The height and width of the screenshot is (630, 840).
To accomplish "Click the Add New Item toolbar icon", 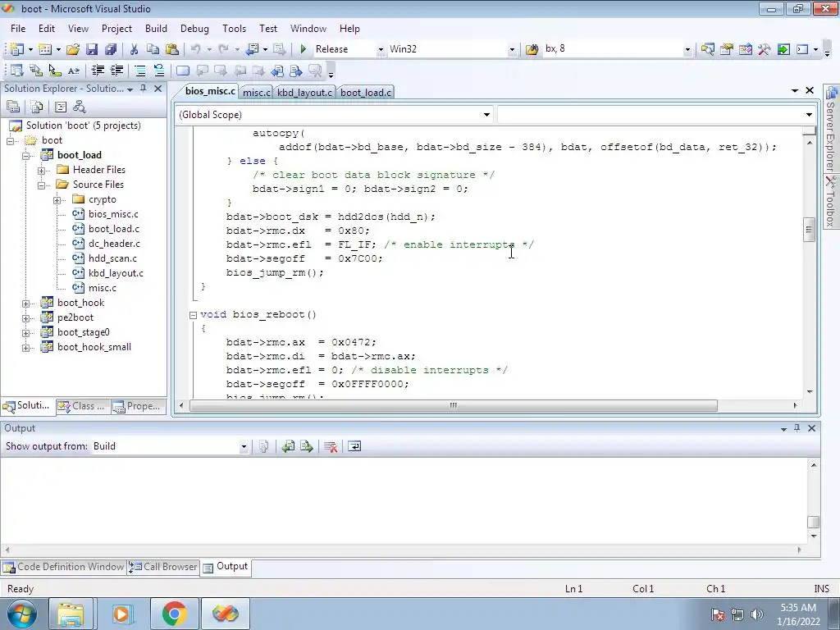I will 45,49.
